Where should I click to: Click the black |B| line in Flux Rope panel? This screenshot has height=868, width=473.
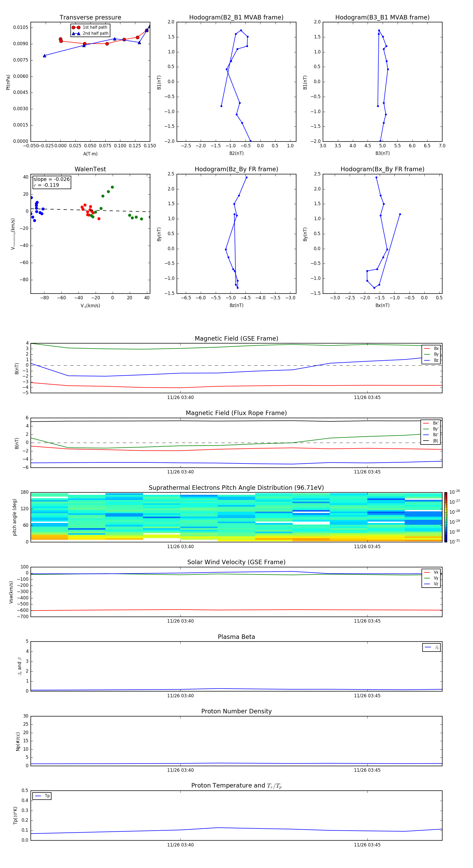[236, 421]
